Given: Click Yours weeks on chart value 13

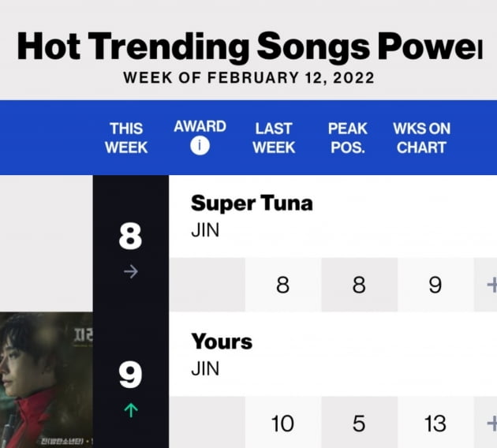Looking at the screenshot, I should click(435, 424).
